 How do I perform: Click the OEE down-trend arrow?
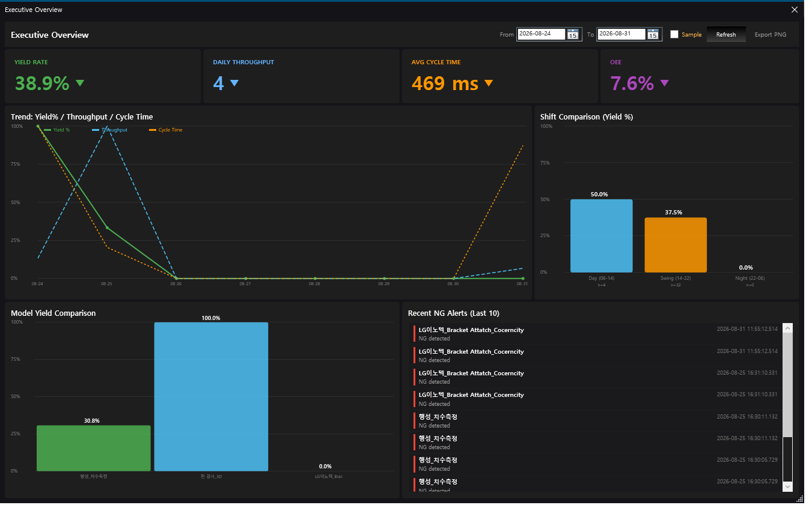pos(664,83)
